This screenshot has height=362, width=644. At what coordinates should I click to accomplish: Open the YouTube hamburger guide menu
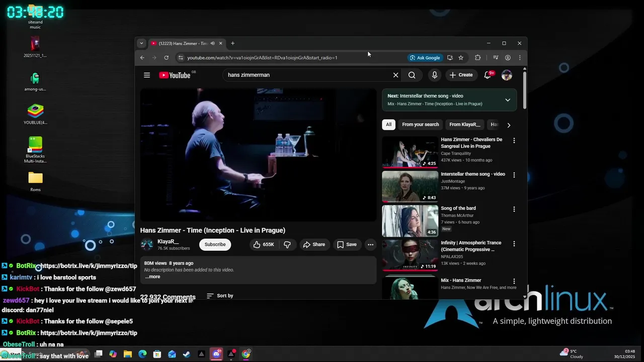[147, 75]
